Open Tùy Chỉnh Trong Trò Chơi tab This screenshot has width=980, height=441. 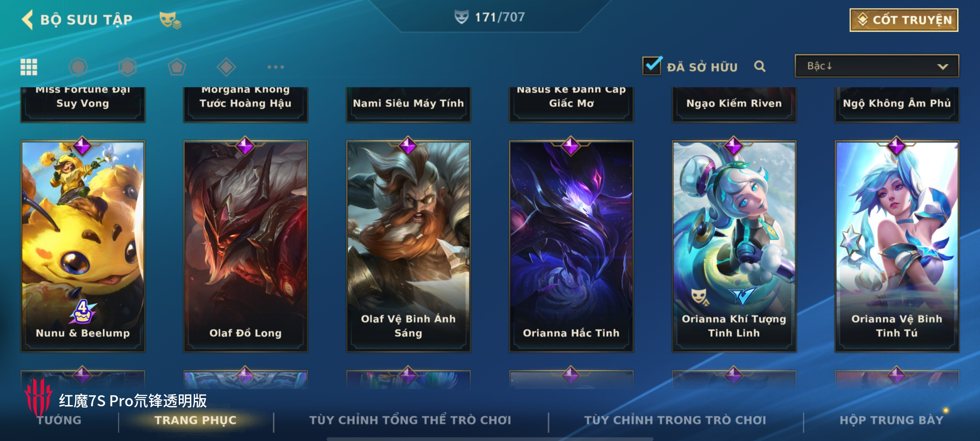pos(675,420)
